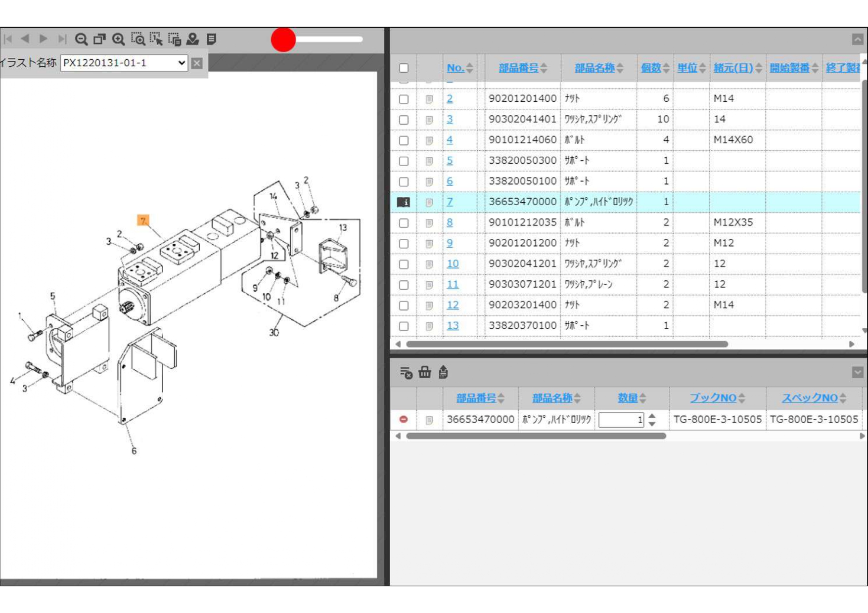Tick the checkbox for row number 10

[x=404, y=264]
